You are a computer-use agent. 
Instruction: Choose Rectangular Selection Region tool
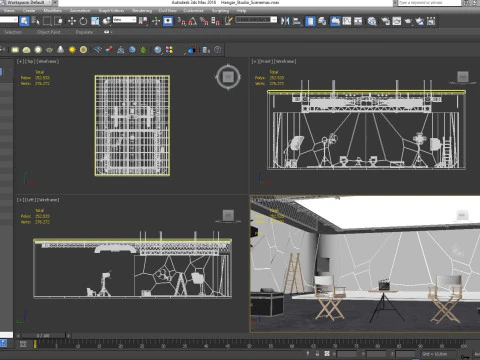click(x=47, y=21)
